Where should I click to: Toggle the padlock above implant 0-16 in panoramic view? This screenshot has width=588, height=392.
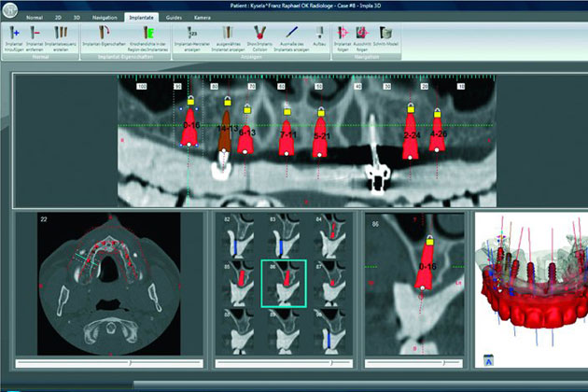point(189,100)
